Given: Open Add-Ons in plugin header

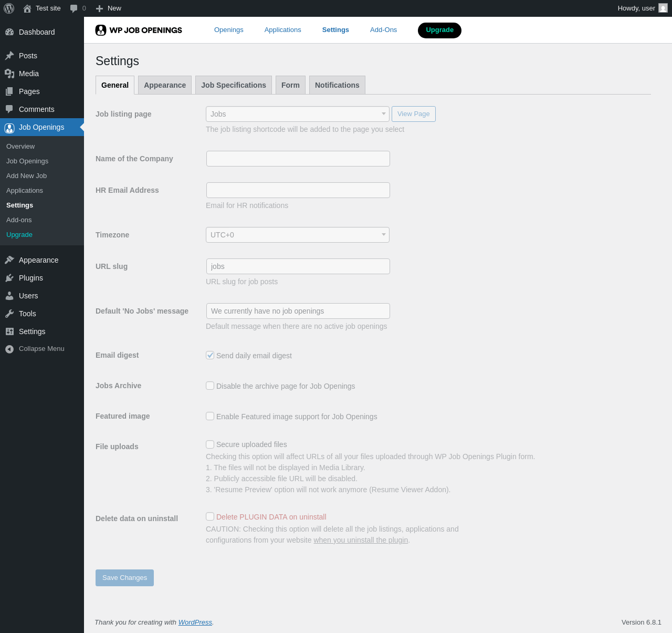Looking at the screenshot, I should coord(384,30).
